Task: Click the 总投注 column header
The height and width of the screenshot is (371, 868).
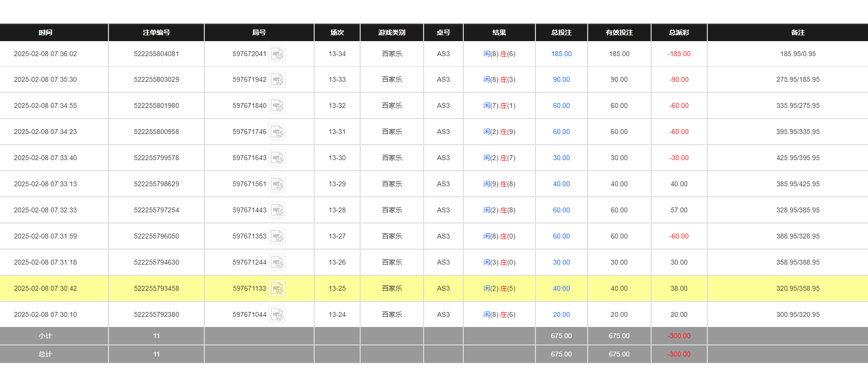Action: [x=562, y=32]
